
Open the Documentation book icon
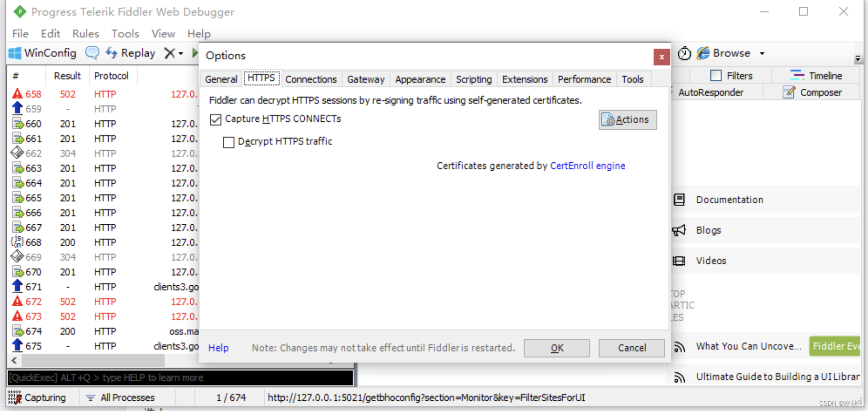coord(679,200)
